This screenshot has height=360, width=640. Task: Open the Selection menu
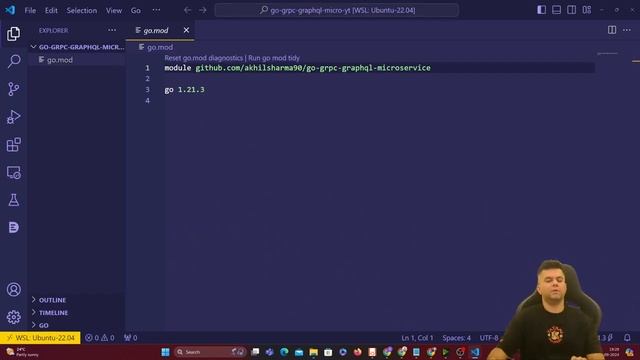tap(82, 10)
